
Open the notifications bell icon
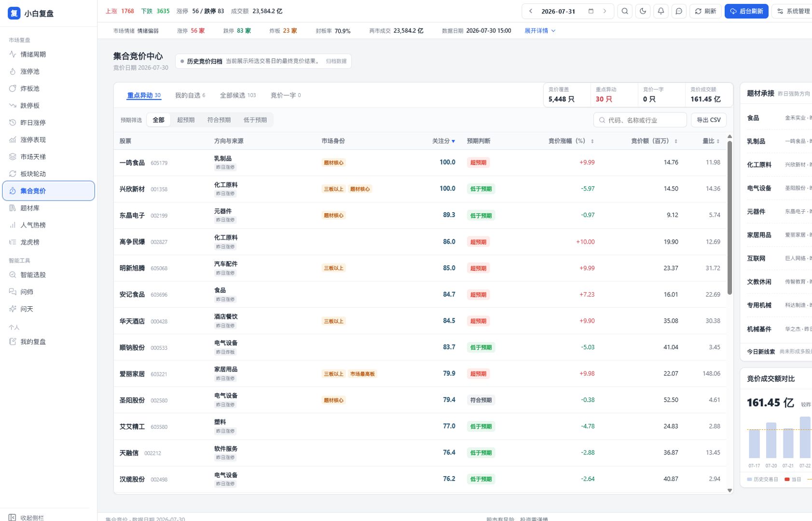pyautogui.click(x=661, y=11)
